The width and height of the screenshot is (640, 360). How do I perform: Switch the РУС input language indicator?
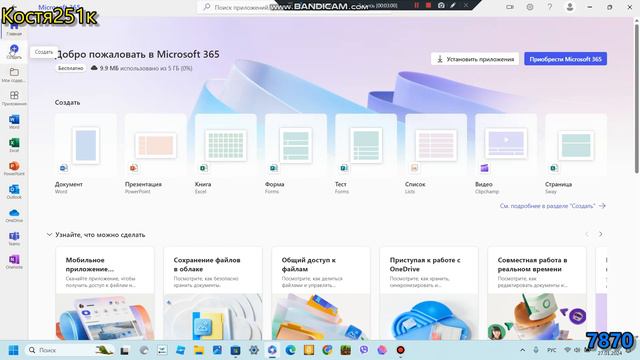(551, 350)
